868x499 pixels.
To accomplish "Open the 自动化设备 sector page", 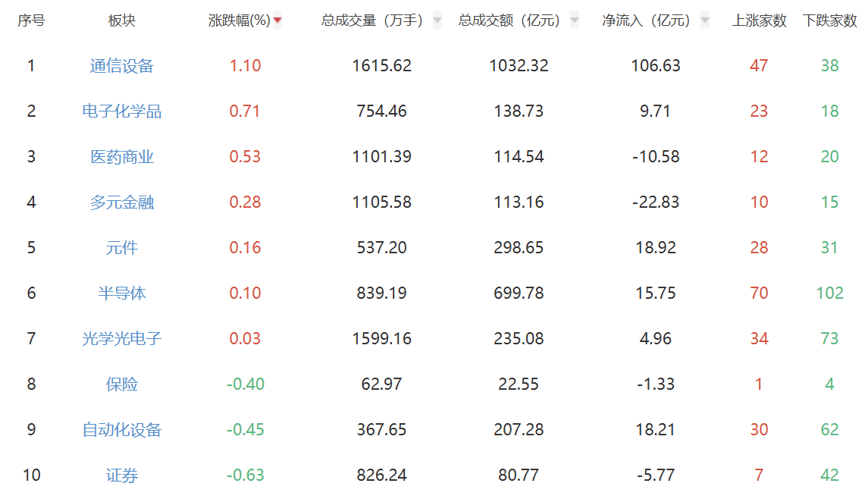I will [x=123, y=428].
